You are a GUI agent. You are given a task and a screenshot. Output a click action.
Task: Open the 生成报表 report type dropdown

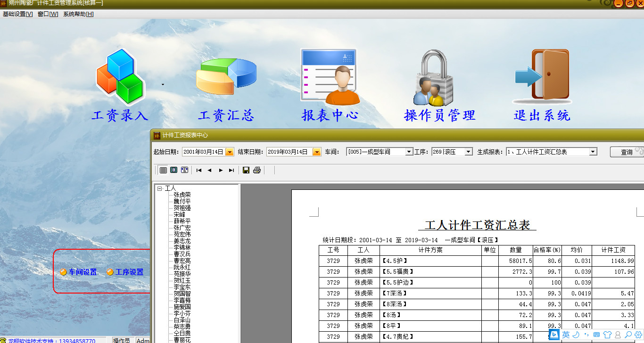pos(593,152)
